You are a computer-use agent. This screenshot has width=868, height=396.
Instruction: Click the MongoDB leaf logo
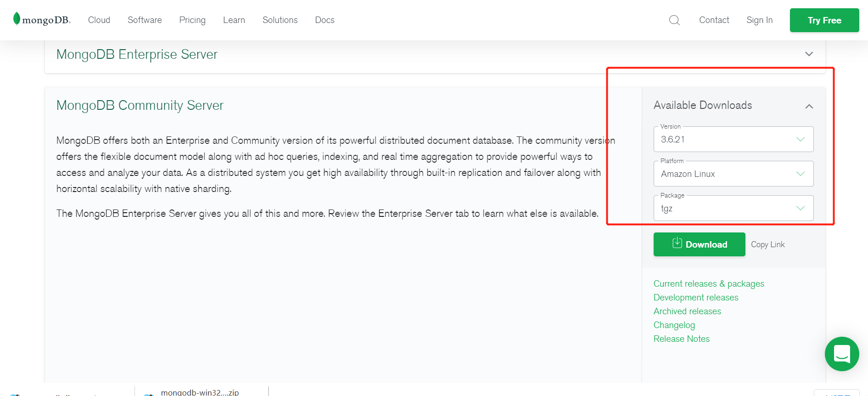pos(42,19)
